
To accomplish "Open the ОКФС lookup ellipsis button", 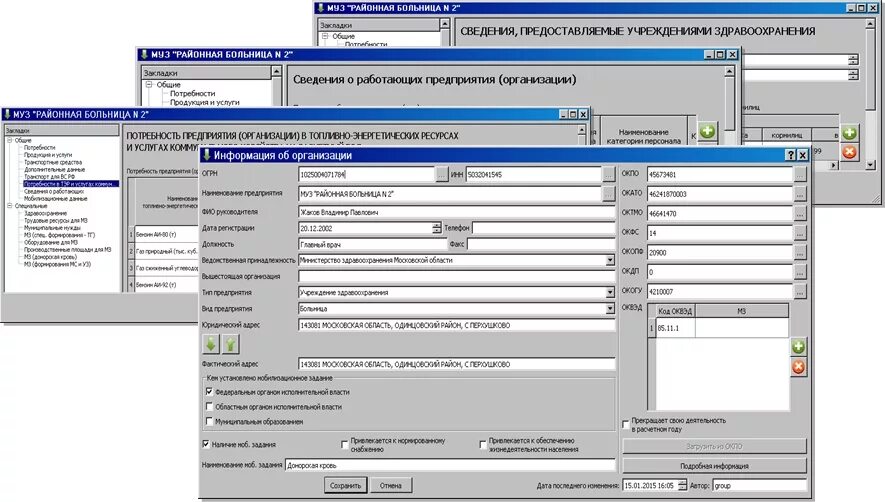I will click(799, 233).
